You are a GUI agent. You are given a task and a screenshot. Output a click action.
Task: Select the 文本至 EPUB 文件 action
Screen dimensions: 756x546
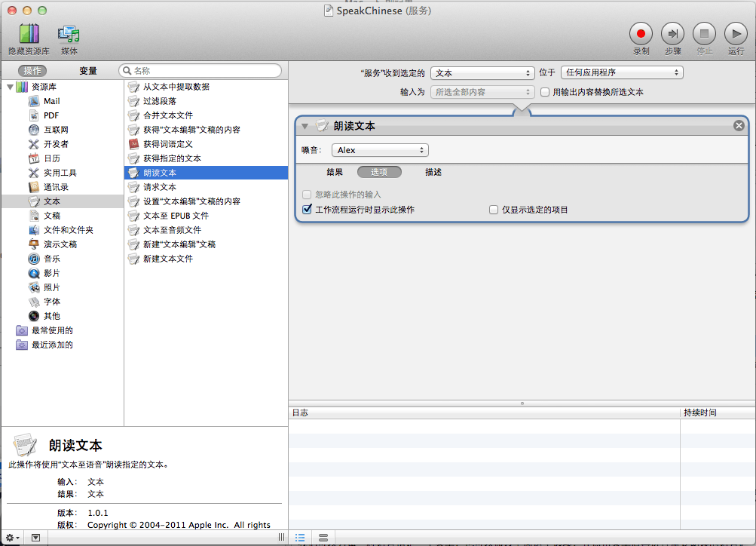[x=207, y=216]
